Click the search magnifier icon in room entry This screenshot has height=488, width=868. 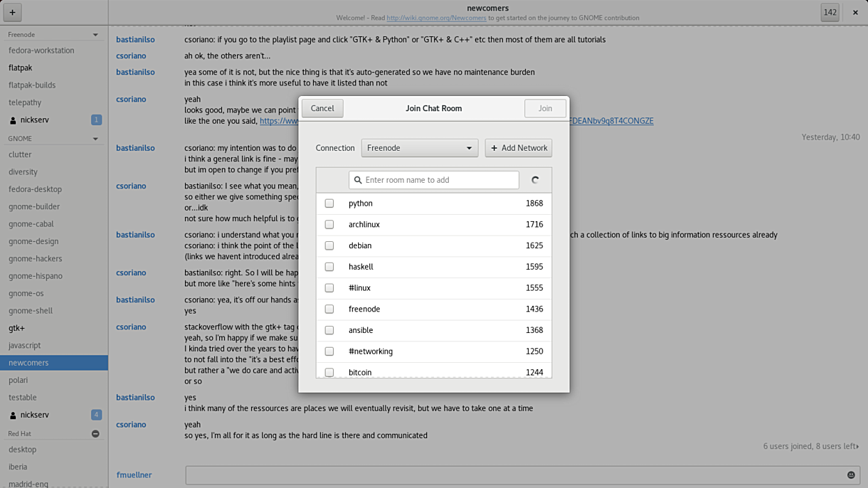358,180
